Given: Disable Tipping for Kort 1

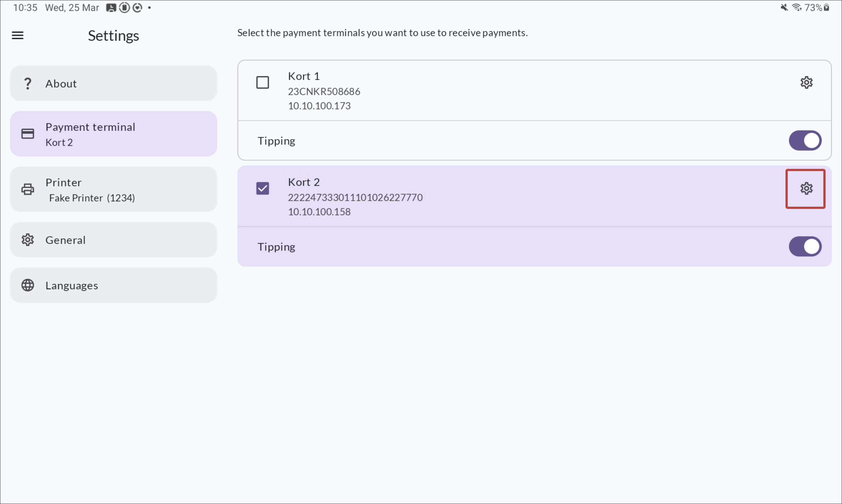Looking at the screenshot, I should (805, 141).
